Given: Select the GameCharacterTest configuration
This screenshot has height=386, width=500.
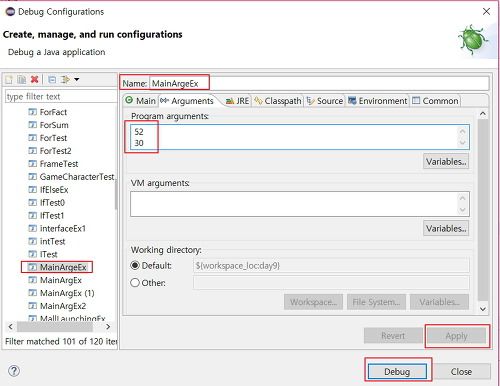Looking at the screenshot, I should 77,177.
